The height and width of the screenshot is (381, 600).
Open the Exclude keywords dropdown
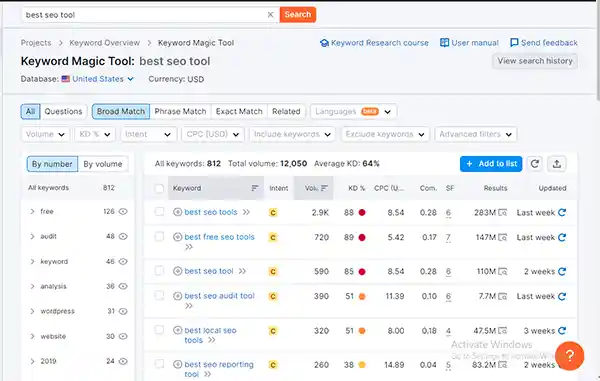click(385, 134)
